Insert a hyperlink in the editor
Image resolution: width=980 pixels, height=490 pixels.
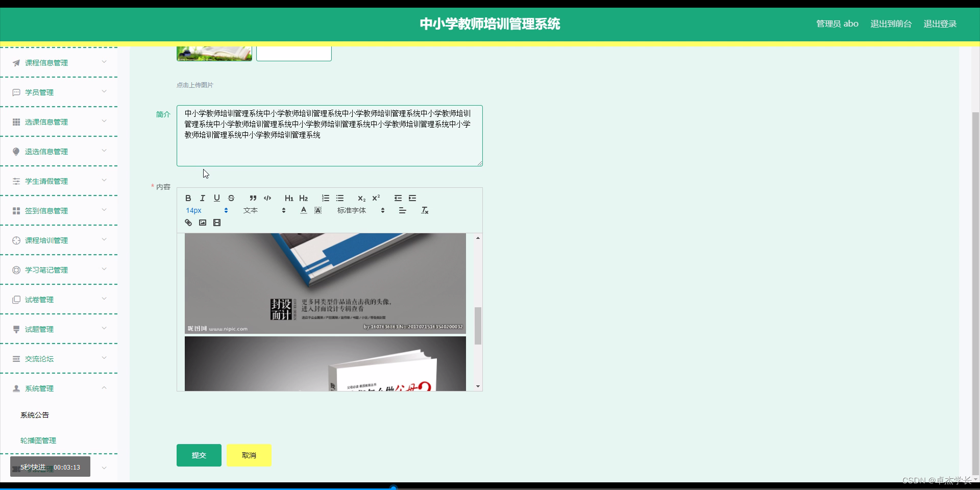[188, 223]
